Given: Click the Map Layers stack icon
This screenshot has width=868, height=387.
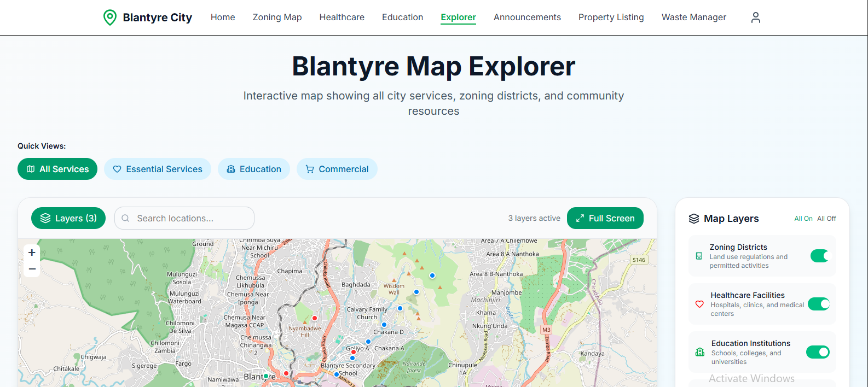Looking at the screenshot, I should click(694, 219).
